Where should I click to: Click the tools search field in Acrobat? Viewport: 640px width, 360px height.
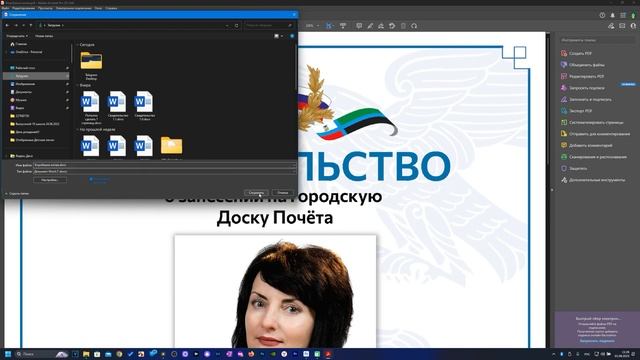597,40
